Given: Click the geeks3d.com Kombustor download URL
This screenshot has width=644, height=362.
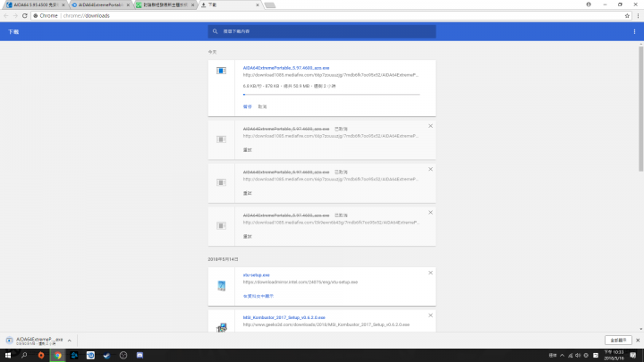Looking at the screenshot, I should (326, 324).
